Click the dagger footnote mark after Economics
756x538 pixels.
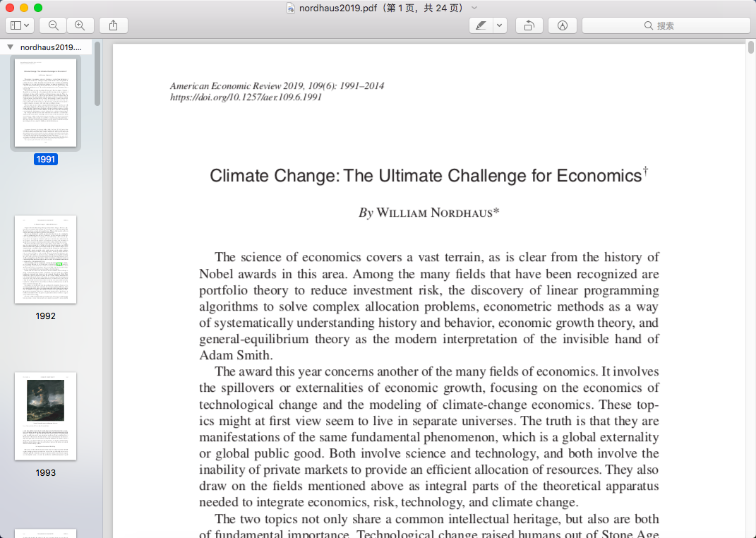[x=646, y=170]
